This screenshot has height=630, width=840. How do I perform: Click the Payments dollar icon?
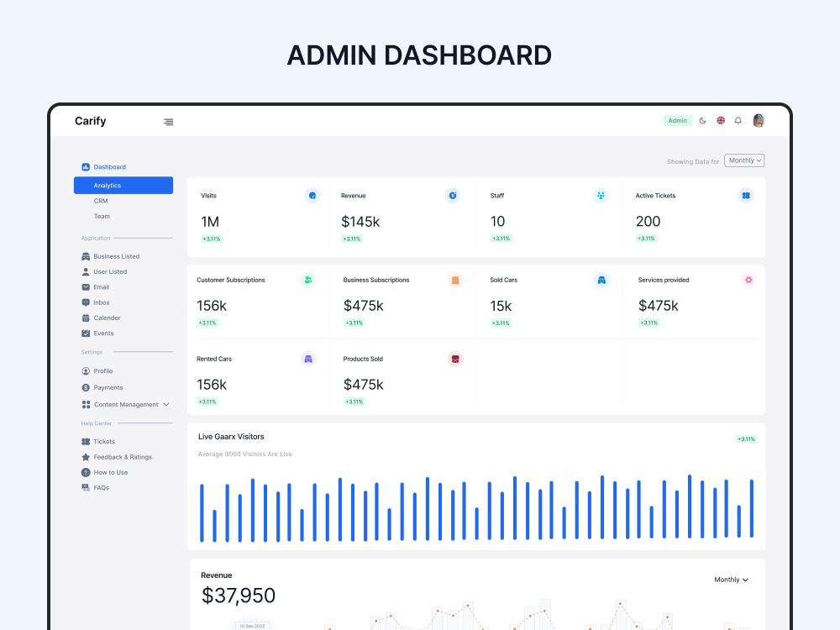(86, 388)
